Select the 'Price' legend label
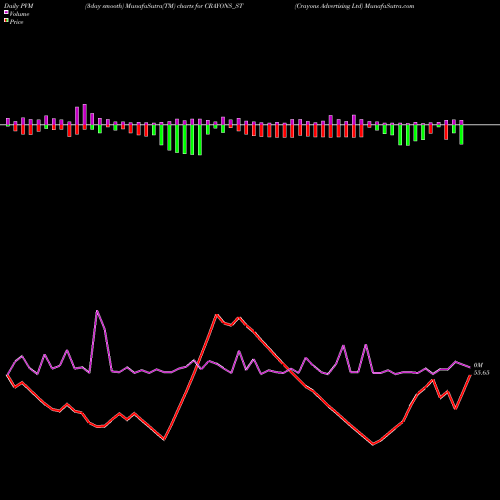The image size is (500, 500). tap(16, 22)
